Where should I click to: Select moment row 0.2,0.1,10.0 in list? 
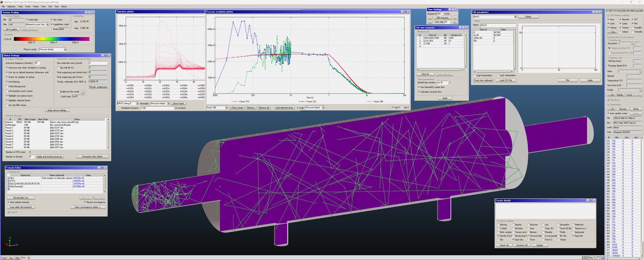click(440, 41)
